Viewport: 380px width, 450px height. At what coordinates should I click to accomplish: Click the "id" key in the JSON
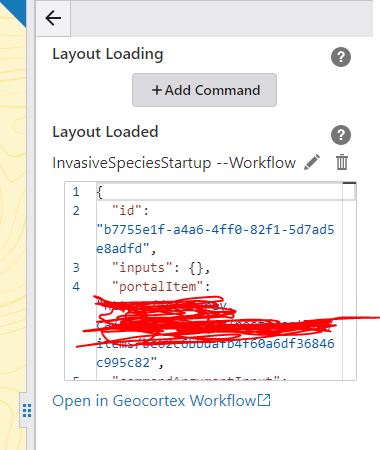(x=127, y=211)
